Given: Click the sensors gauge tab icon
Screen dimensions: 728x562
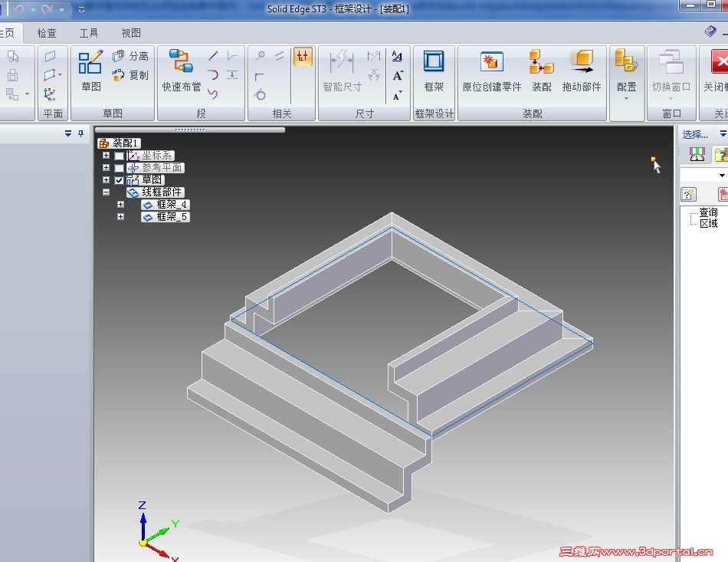Looking at the screenshot, I should tap(697, 154).
